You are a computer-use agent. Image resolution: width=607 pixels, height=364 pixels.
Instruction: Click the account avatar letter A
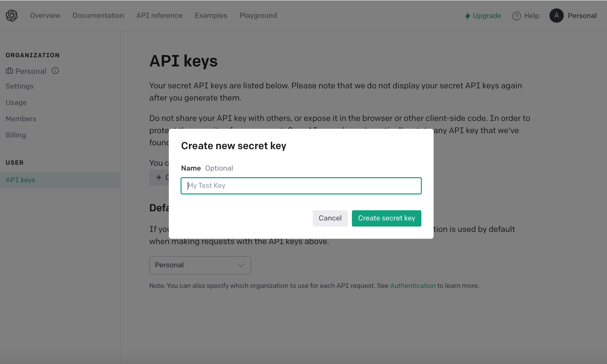tap(556, 16)
